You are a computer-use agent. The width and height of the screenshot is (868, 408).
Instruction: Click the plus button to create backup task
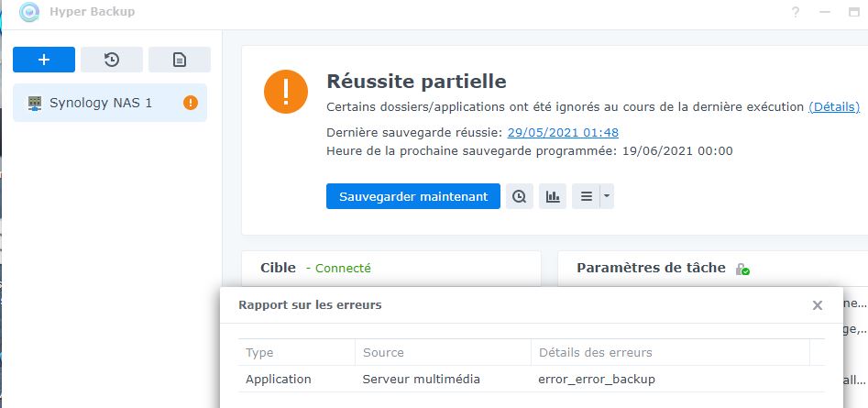(44, 60)
